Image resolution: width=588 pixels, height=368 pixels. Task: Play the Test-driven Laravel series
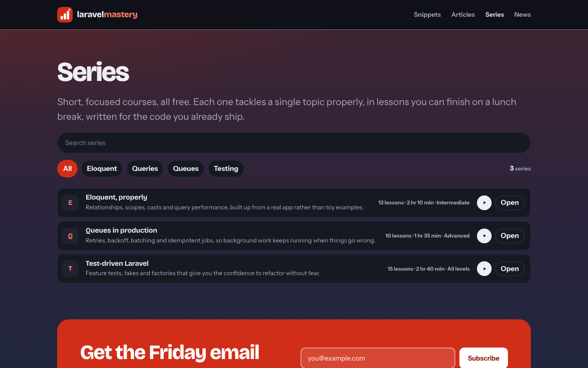(484, 269)
